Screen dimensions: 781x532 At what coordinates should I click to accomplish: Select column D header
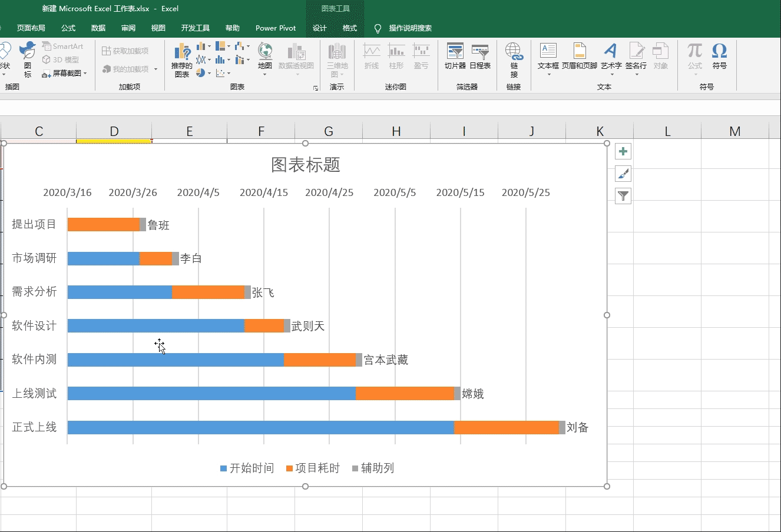click(114, 131)
